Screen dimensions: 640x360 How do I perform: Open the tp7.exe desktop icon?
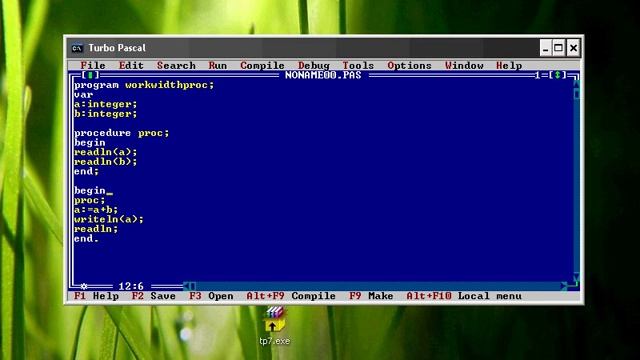(x=274, y=326)
